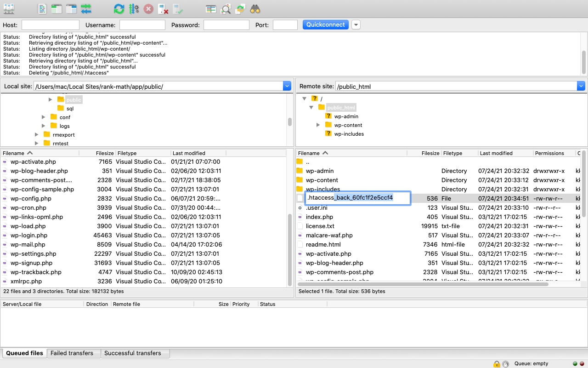Click the Quickconnect button

(326, 25)
